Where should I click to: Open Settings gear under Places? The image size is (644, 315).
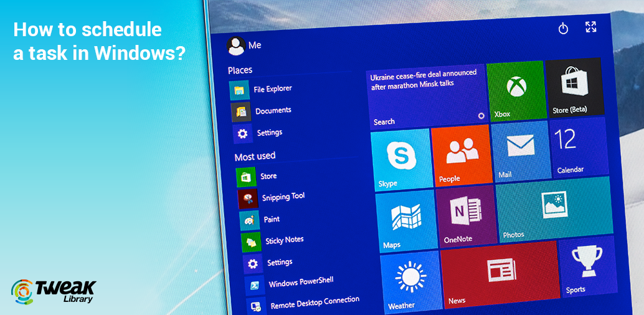tap(242, 133)
